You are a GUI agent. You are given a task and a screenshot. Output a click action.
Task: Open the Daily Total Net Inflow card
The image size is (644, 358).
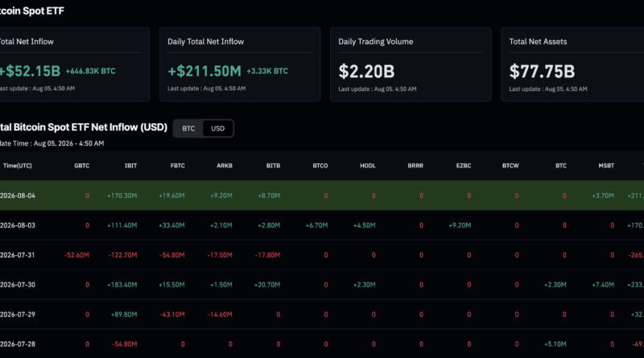point(240,64)
